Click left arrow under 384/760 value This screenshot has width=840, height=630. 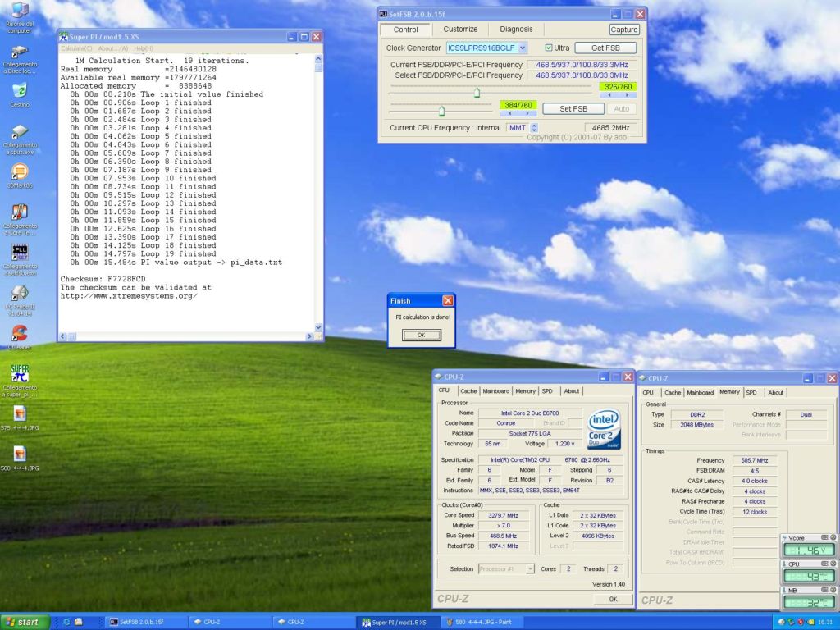click(x=509, y=113)
